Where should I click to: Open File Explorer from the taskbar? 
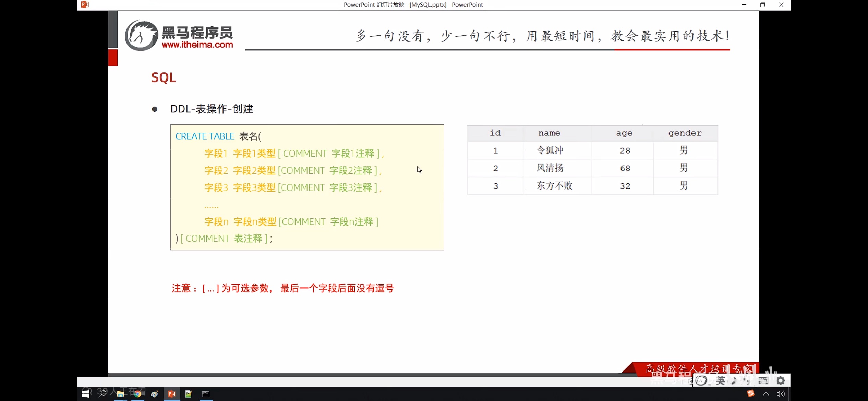(120, 393)
